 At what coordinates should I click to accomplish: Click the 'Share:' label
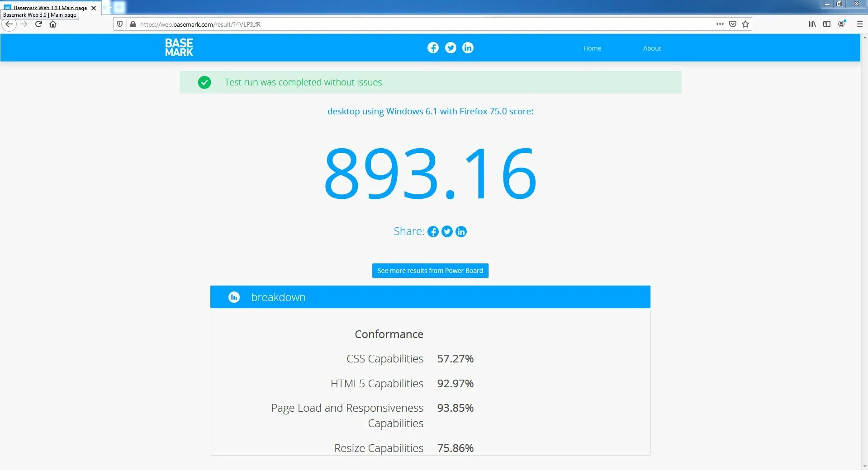pyautogui.click(x=409, y=231)
